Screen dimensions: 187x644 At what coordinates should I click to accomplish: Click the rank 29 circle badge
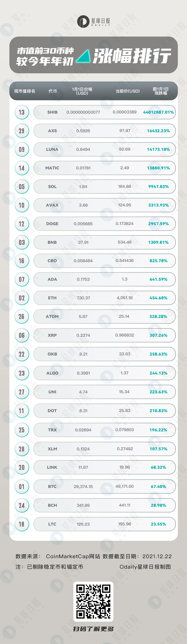[22, 131]
